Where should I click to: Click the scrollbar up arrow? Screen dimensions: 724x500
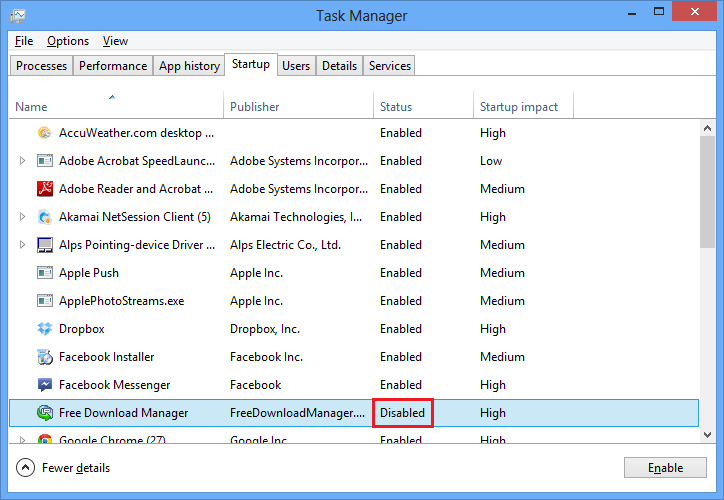(707, 128)
